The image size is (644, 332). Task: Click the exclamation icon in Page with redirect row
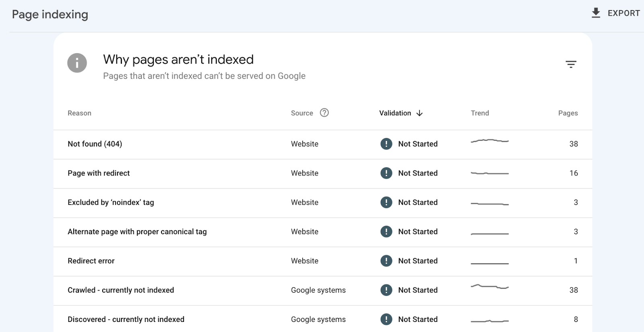pyautogui.click(x=386, y=173)
